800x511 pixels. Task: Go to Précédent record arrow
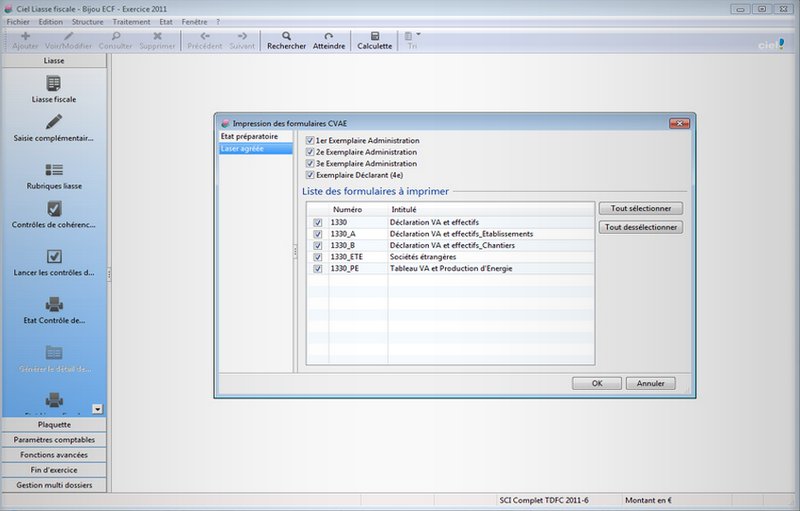pyautogui.click(x=205, y=36)
